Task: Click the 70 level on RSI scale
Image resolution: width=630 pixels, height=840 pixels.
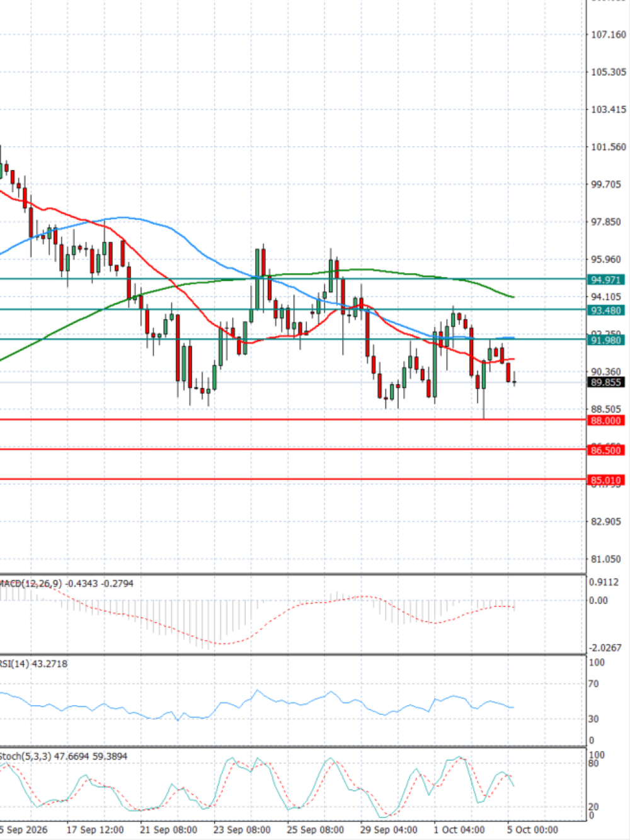Action: point(593,684)
